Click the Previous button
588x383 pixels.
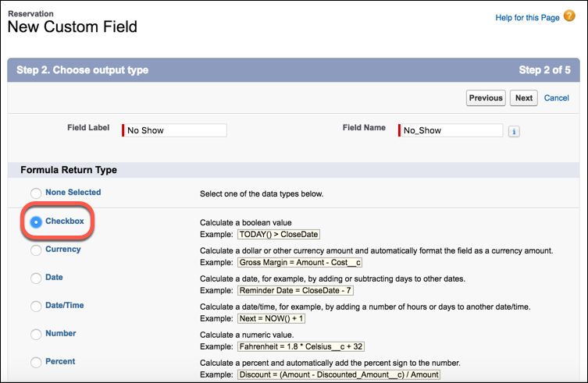point(486,98)
